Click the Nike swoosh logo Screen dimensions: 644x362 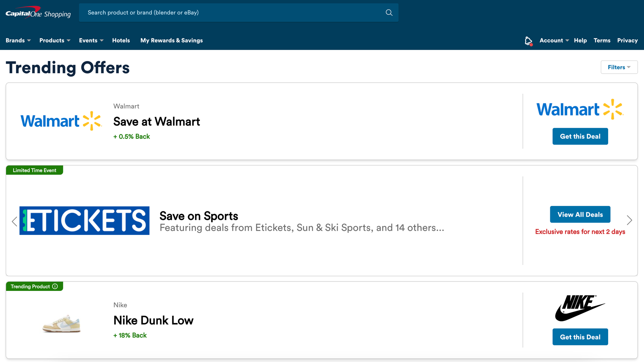[580, 308]
